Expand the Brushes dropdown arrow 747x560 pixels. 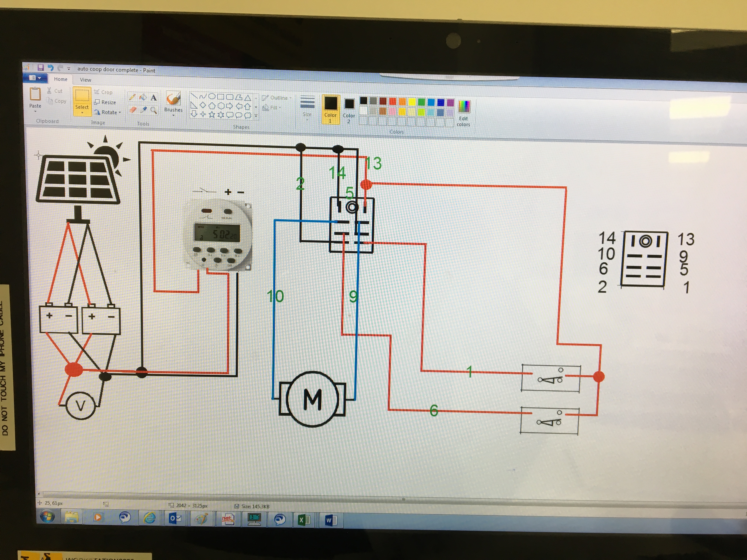point(173,116)
